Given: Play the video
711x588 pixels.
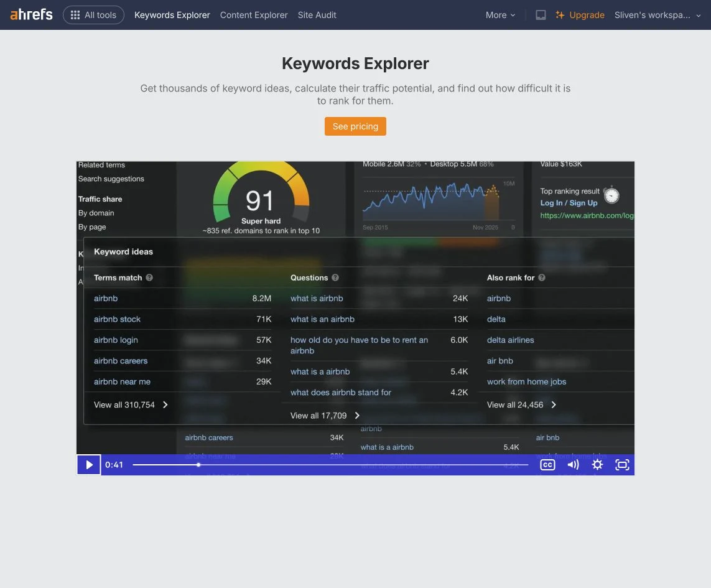Looking at the screenshot, I should pos(89,465).
